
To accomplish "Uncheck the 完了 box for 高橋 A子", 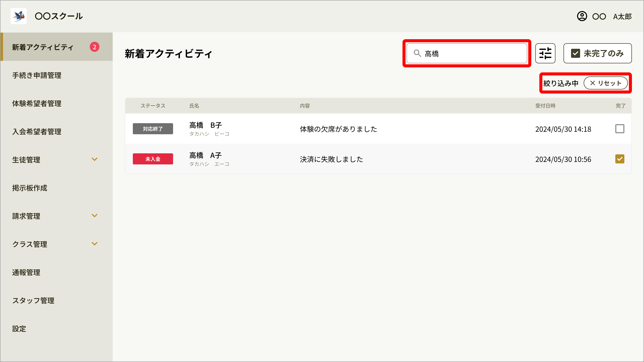I will point(620,159).
